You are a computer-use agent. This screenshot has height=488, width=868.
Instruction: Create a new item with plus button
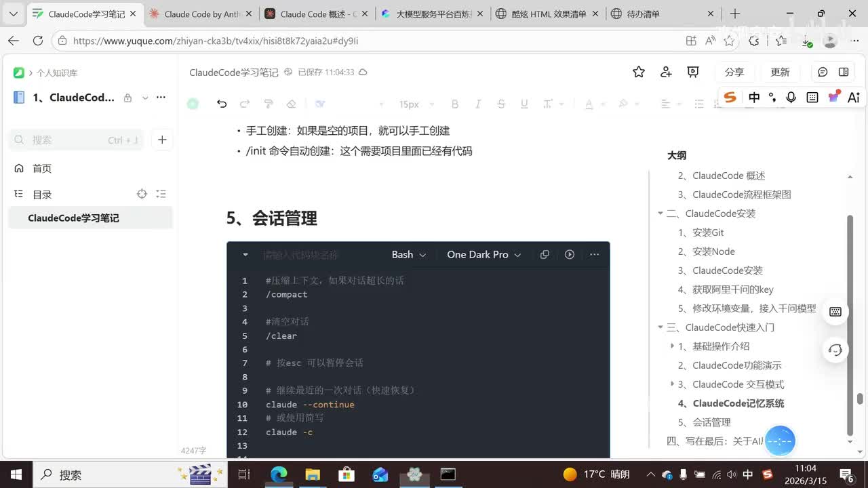coord(162,140)
